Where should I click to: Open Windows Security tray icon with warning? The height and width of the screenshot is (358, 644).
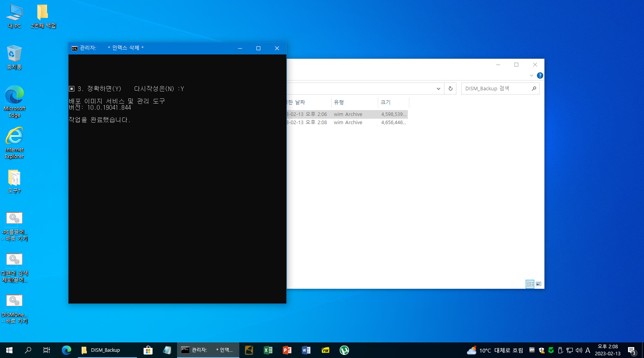tap(541, 350)
